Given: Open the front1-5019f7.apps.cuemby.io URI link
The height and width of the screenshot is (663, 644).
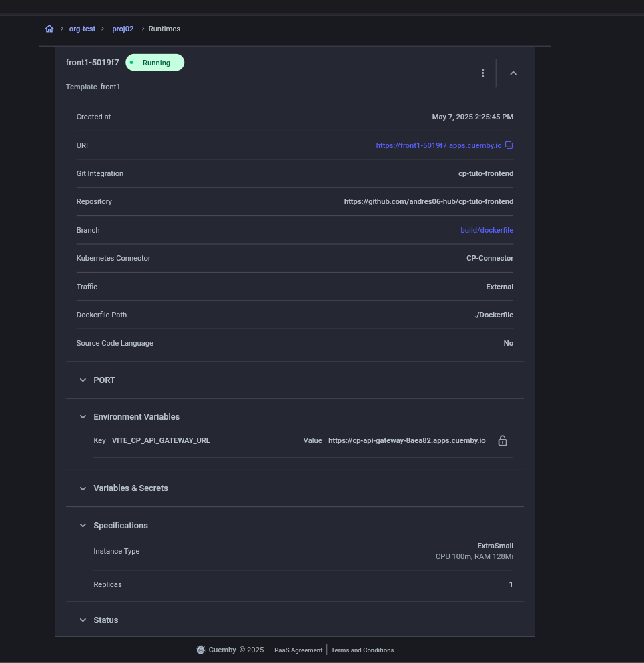Looking at the screenshot, I should point(438,145).
